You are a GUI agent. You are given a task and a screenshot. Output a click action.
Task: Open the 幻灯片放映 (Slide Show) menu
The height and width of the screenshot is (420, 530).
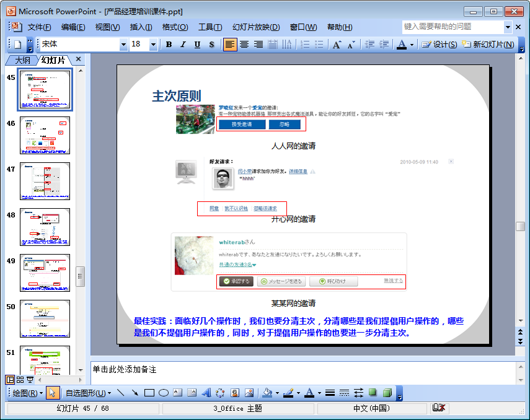(x=256, y=27)
